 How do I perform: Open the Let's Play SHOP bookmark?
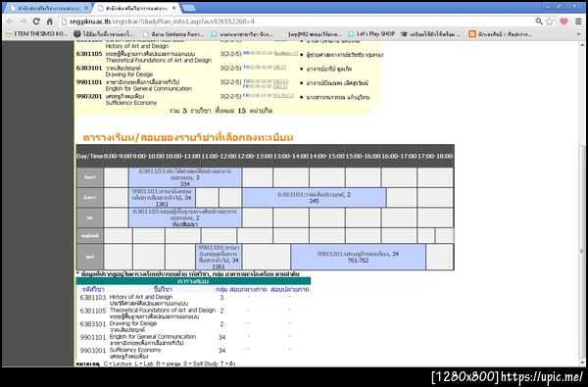371,34
